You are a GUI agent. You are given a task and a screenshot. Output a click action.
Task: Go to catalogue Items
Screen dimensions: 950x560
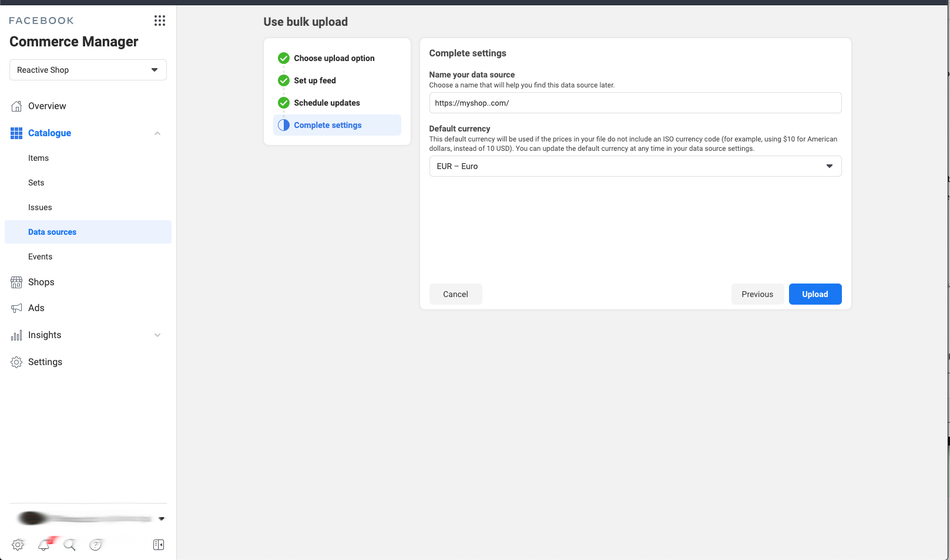[38, 158]
